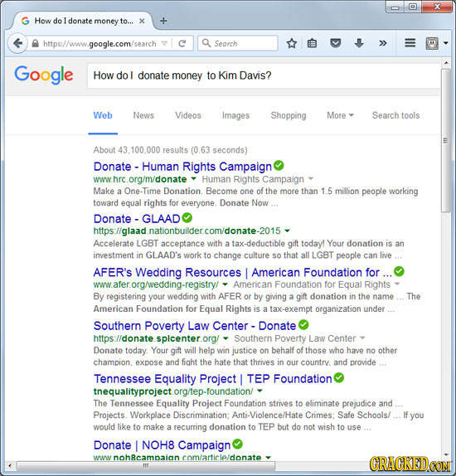Screen dimensions: 456x476
Task: Open the dropdown after tnequalityproject.org URL
Action: pos(260,391)
